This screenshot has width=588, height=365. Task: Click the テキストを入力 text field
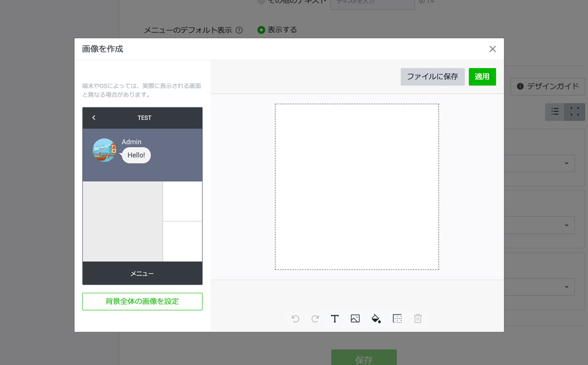point(372,3)
